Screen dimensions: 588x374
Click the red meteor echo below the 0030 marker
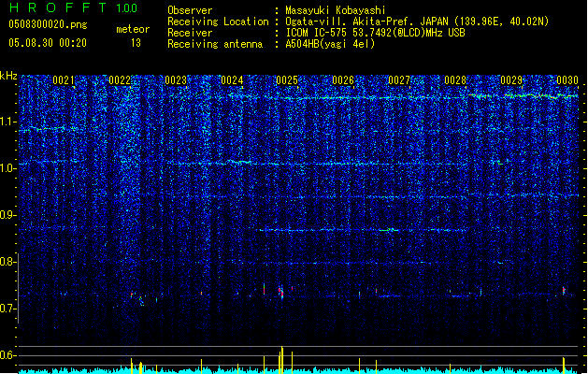(x=564, y=291)
